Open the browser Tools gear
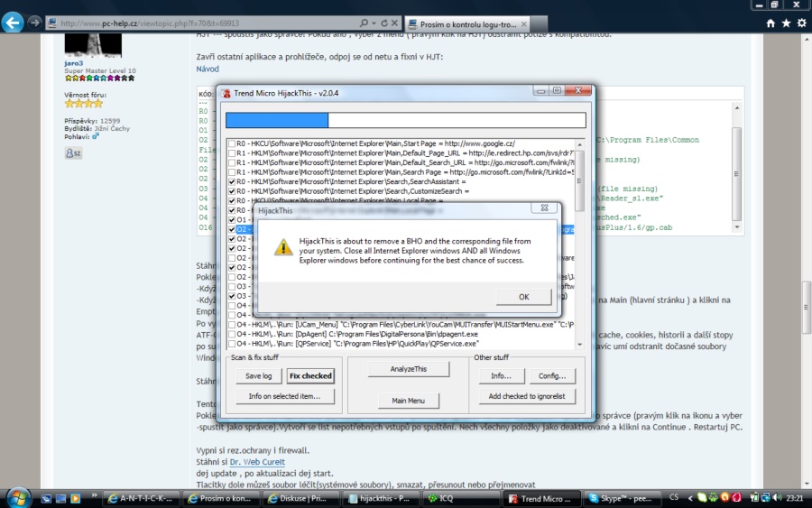812x508 pixels. click(x=802, y=23)
